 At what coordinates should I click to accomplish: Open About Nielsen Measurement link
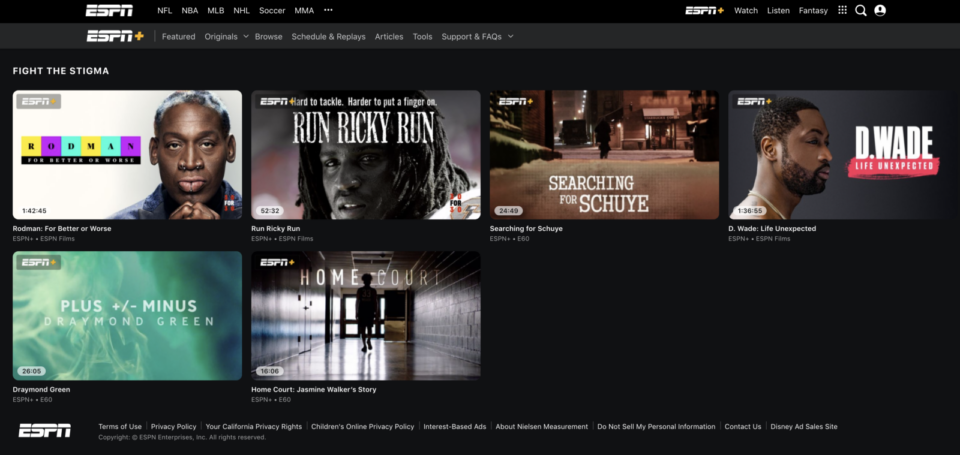[542, 427]
